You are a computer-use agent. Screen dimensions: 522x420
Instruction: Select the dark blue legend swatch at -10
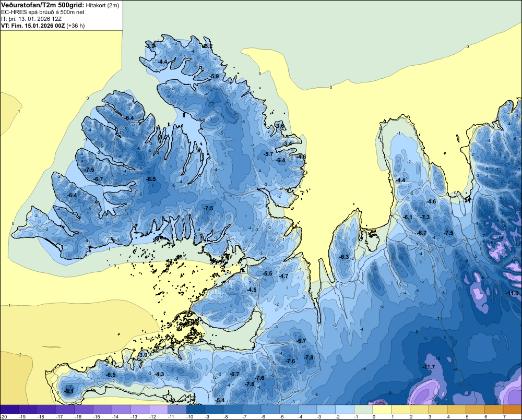pyautogui.click(x=196, y=410)
